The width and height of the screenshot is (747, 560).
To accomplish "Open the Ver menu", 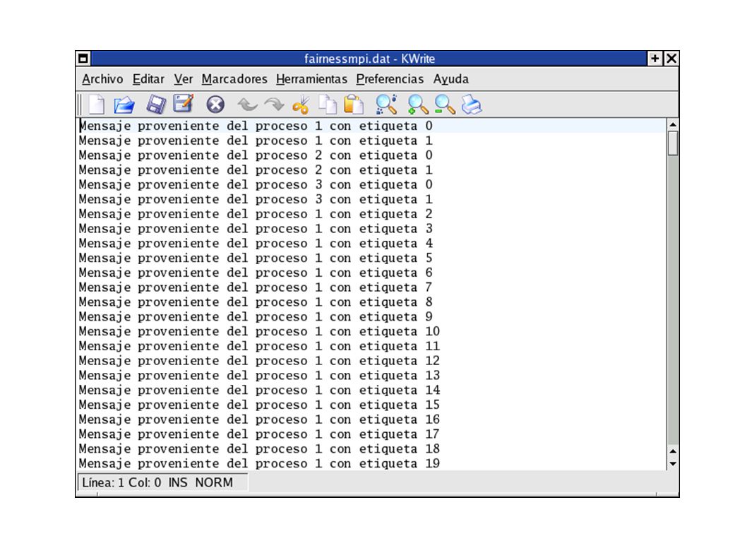I will [184, 79].
